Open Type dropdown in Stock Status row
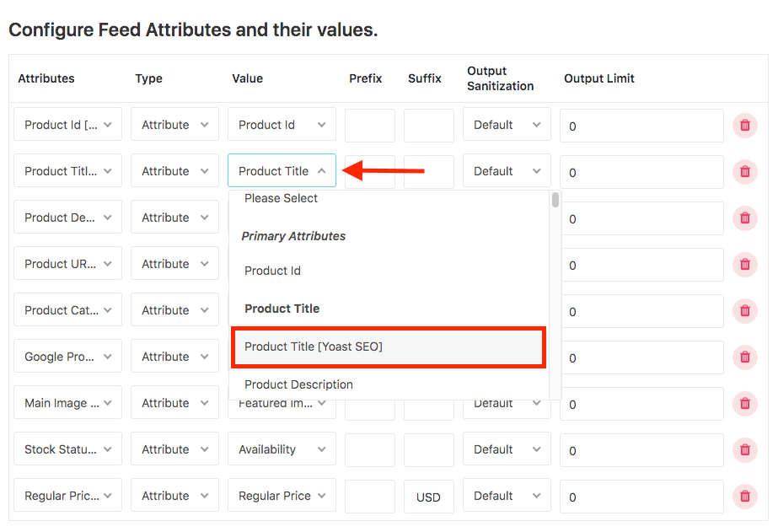This screenshot has width=778, height=532. pyautogui.click(x=174, y=449)
